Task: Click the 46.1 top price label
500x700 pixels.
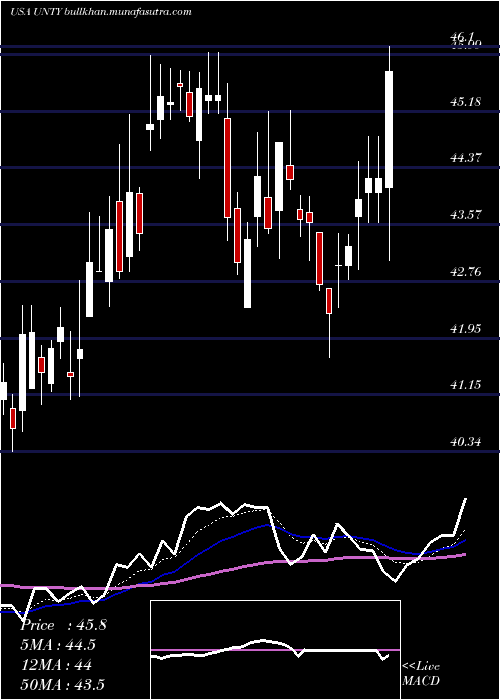Action: tap(462, 37)
